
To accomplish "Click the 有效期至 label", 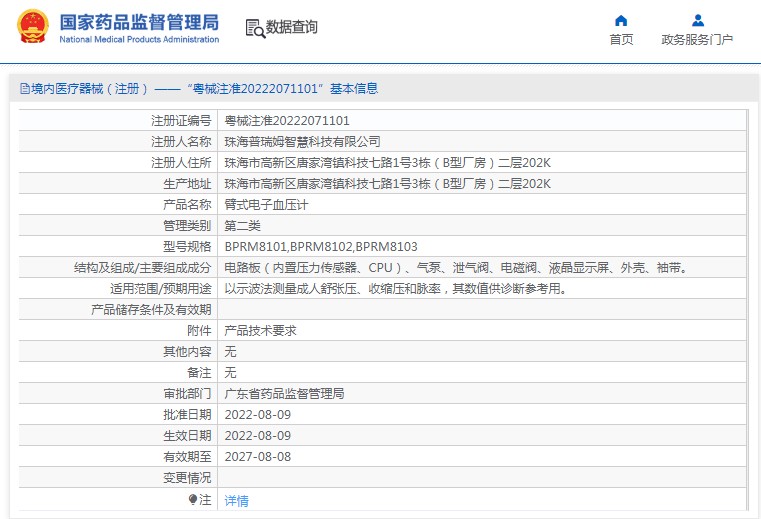I will [x=187, y=456].
